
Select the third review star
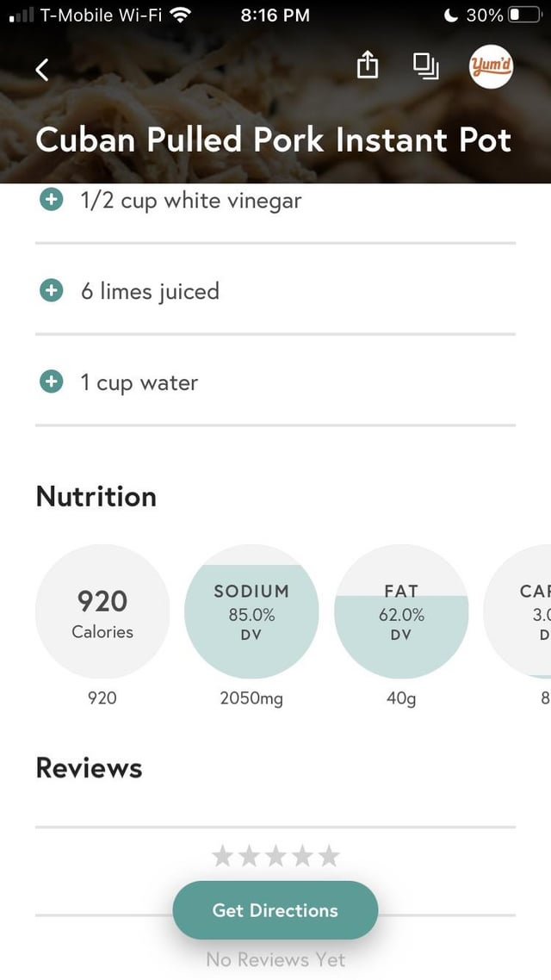(x=275, y=855)
